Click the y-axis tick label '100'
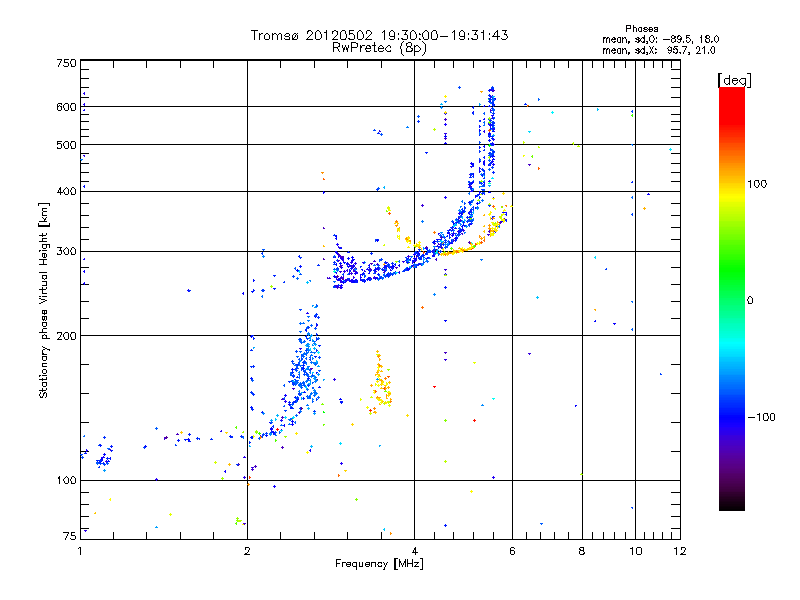 coord(66,480)
